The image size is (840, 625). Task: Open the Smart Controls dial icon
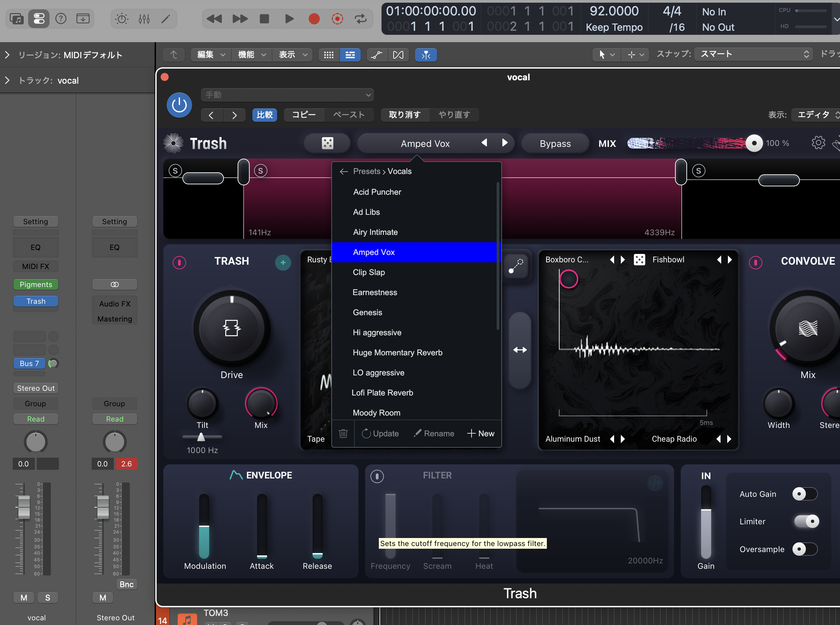click(122, 18)
